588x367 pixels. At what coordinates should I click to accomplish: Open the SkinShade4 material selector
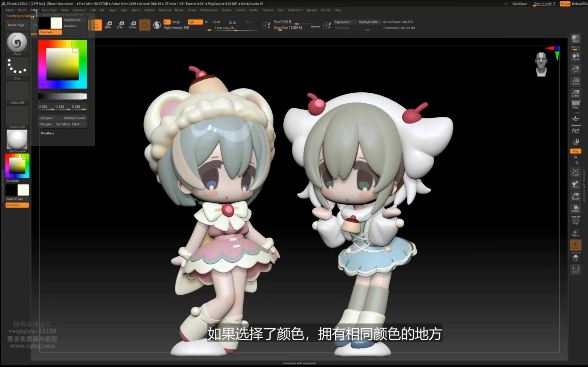tap(17, 140)
